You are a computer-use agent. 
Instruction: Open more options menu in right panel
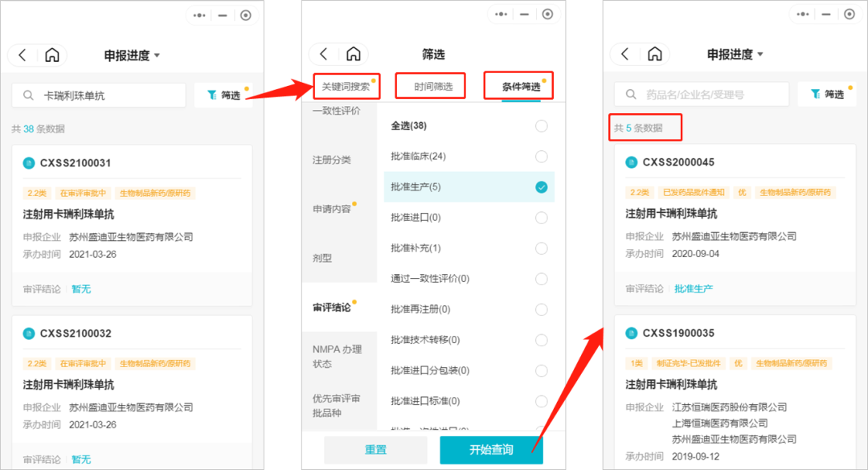click(x=803, y=14)
